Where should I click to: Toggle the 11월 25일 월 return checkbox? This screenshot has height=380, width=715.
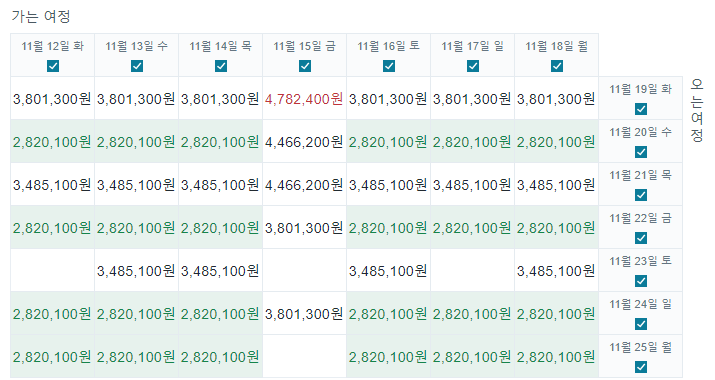[x=641, y=367]
